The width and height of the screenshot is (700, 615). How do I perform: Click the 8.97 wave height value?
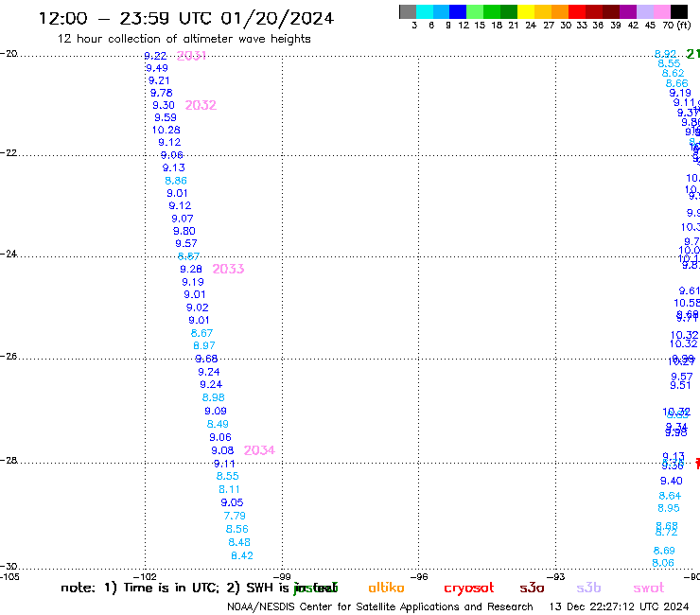pos(204,345)
